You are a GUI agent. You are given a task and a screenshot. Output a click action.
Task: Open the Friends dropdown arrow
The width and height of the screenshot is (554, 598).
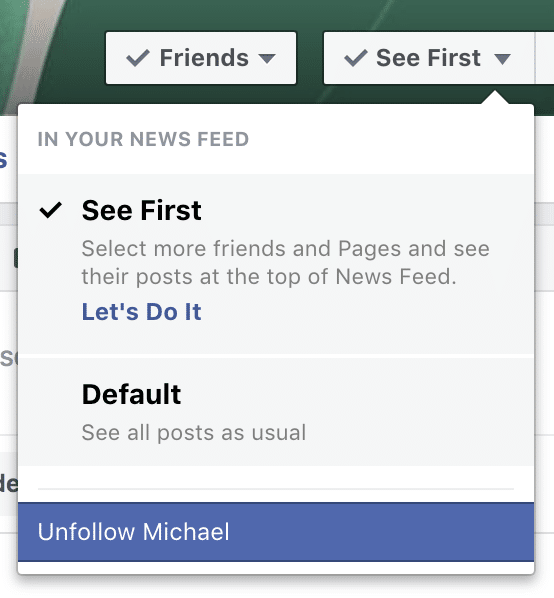click(x=267, y=59)
